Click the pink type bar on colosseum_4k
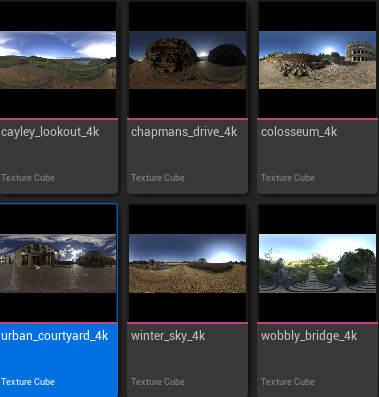379x397 pixels. coord(317,119)
